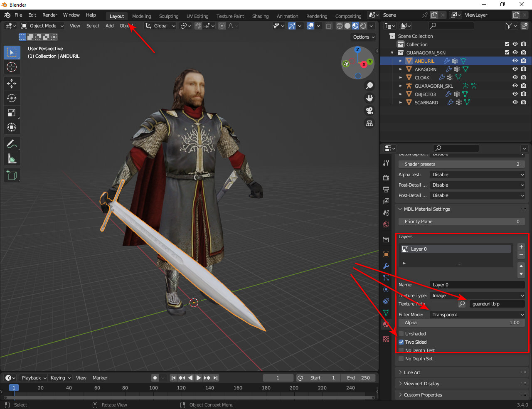Choose the Measure tool
The width and height of the screenshot is (532, 409).
click(x=12, y=159)
